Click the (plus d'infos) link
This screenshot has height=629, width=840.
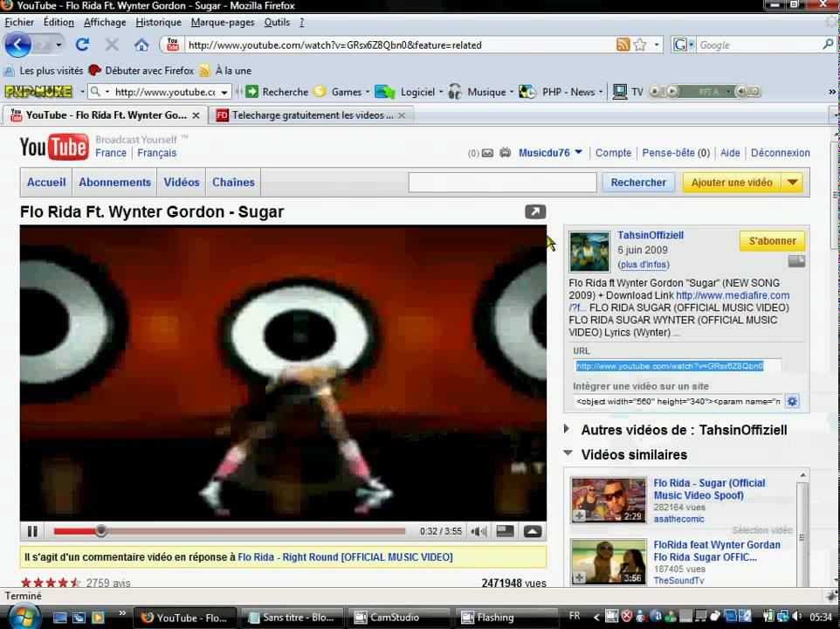[x=644, y=265]
